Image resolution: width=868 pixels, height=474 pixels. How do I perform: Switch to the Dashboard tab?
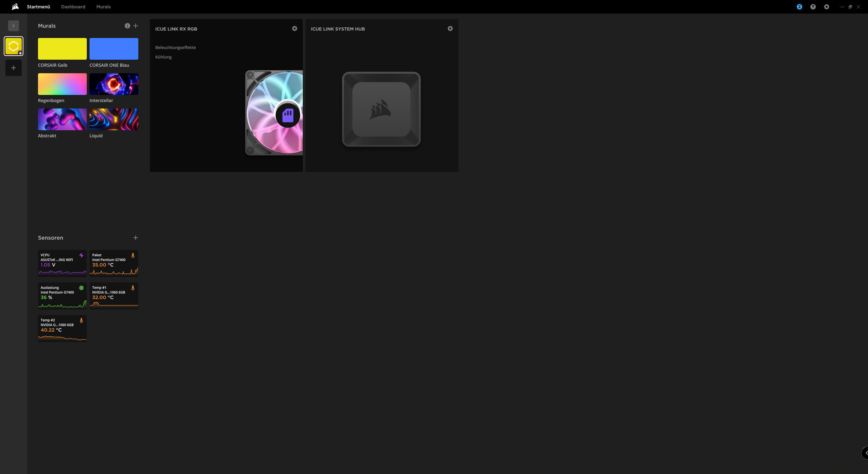point(73,7)
